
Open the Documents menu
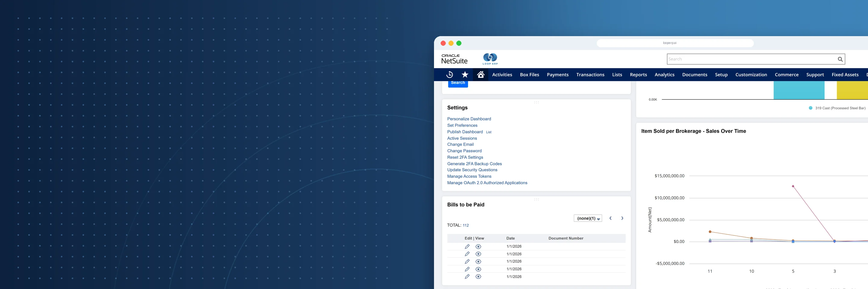[695, 75]
